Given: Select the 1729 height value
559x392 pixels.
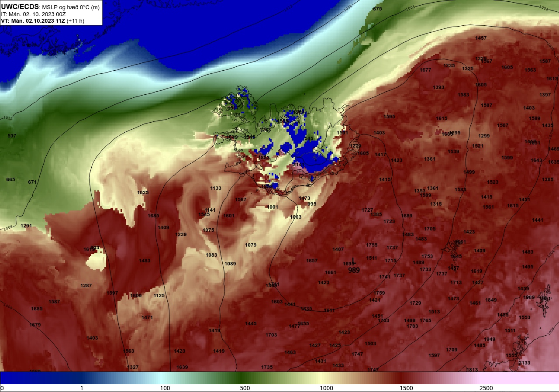Looking at the screenshot, I should coord(415,303).
